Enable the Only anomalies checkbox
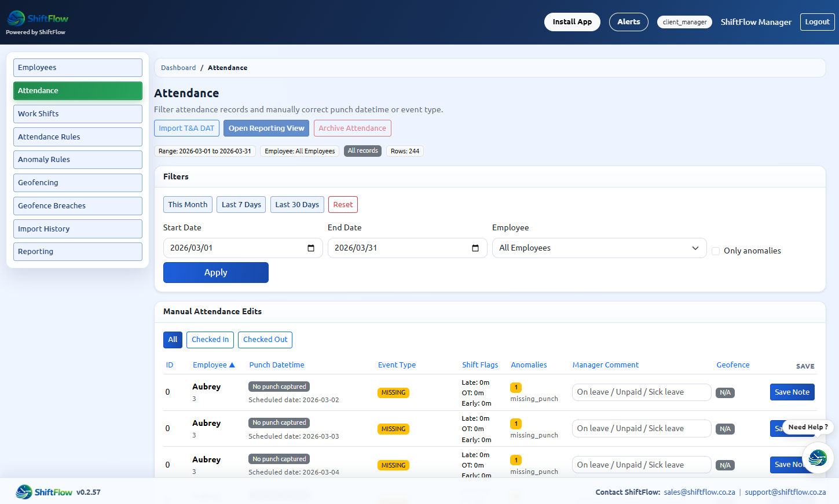This screenshot has width=839, height=504. tap(716, 251)
